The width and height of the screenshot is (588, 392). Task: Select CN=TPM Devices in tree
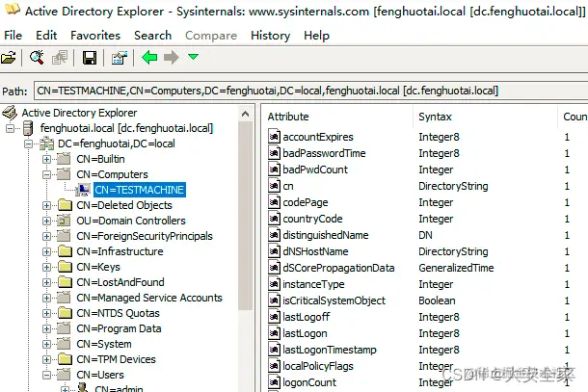116,359
